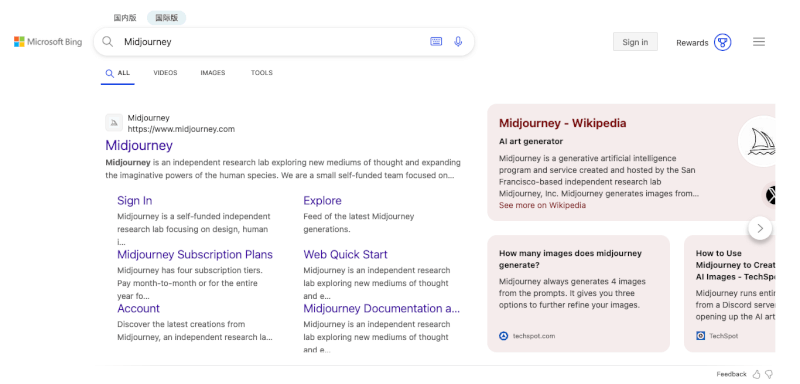Click See more on Wikipedia
Screen dimensions: 800x384
542,205
